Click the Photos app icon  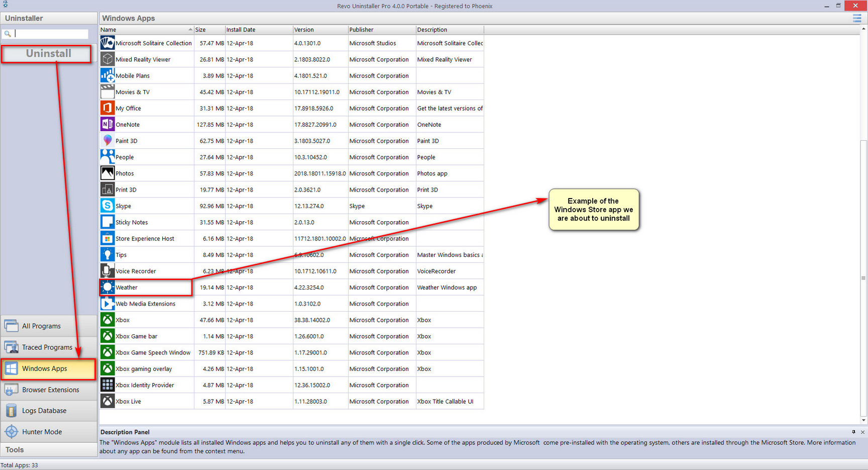107,173
